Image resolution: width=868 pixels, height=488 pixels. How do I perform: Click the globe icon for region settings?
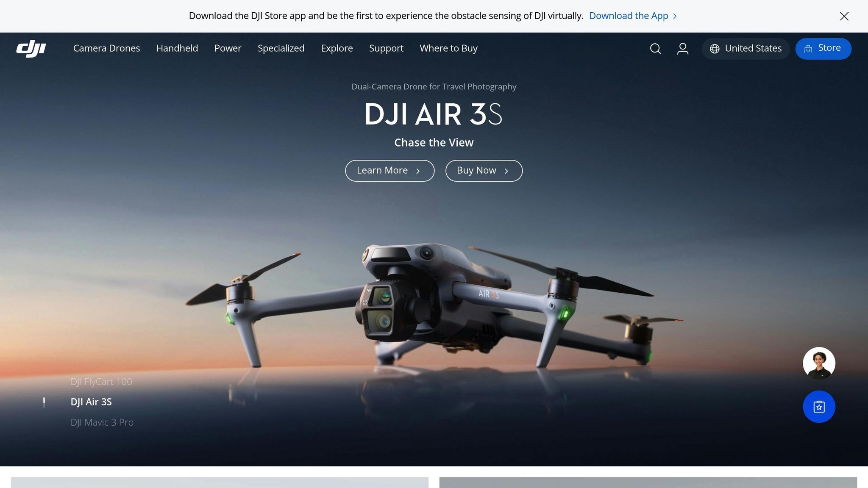pos(715,48)
